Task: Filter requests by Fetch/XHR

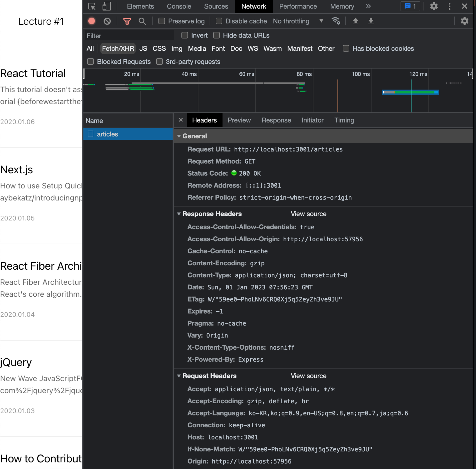Action: [118, 49]
